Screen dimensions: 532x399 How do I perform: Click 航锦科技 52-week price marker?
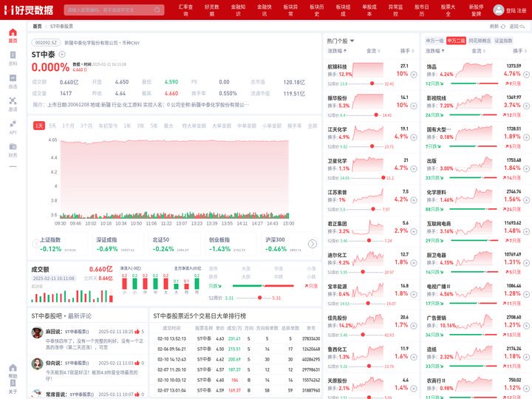click(x=372, y=83)
